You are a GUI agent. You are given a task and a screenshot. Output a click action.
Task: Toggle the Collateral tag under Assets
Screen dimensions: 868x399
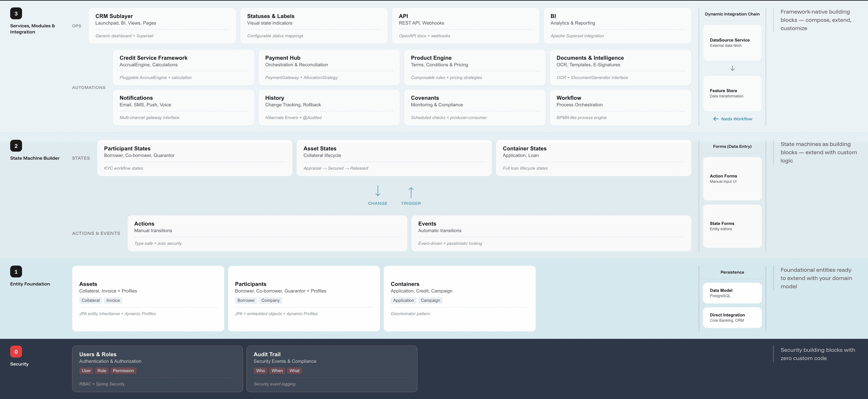pyautogui.click(x=90, y=300)
